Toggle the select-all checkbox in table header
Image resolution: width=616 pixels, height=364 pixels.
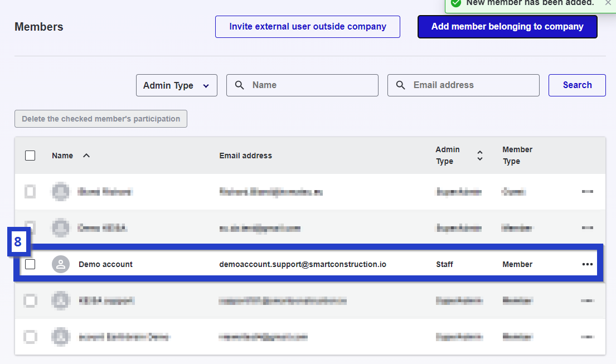30,156
